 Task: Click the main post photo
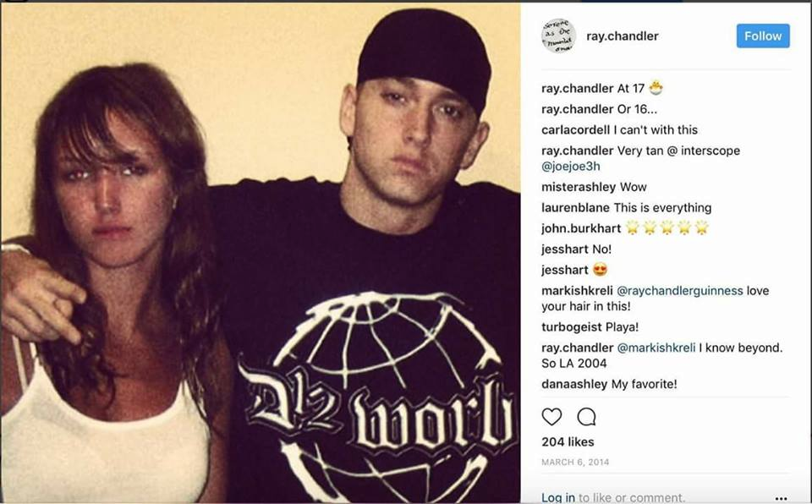click(x=261, y=253)
